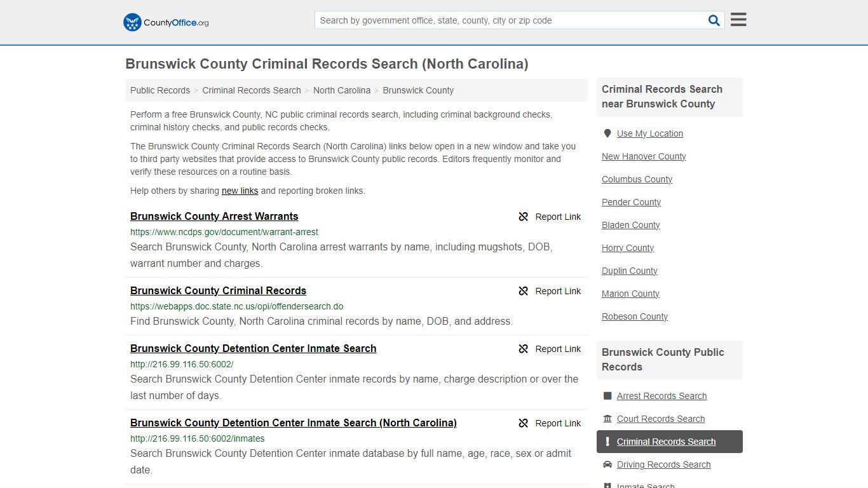Open Robeson County link
This screenshot has height=488, width=868.
coord(635,316)
